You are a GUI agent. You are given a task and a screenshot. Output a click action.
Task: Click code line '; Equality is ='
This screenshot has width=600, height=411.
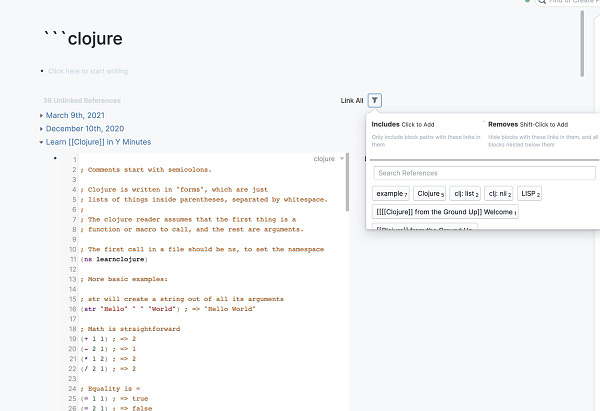[x=110, y=389]
